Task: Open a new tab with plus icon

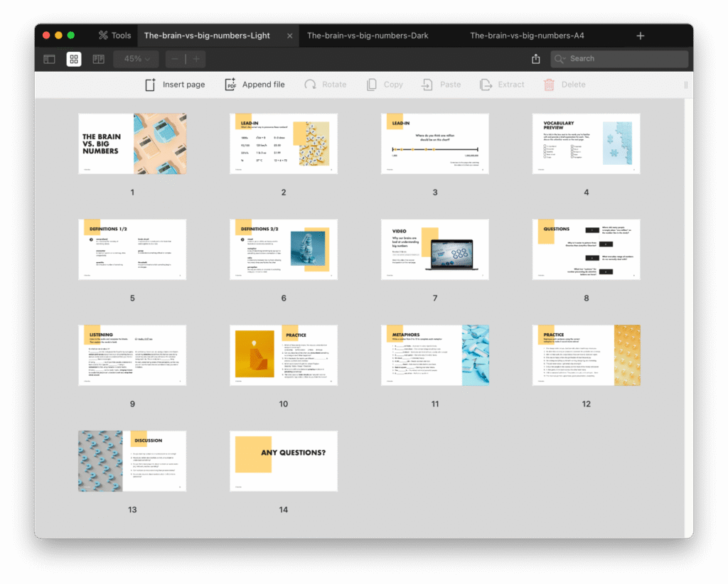Action: (x=641, y=36)
